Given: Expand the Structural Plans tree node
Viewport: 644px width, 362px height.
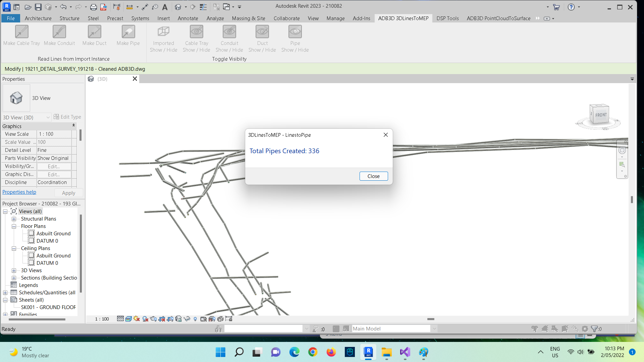Looking at the screenshot, I should click(x=14, y=219).
